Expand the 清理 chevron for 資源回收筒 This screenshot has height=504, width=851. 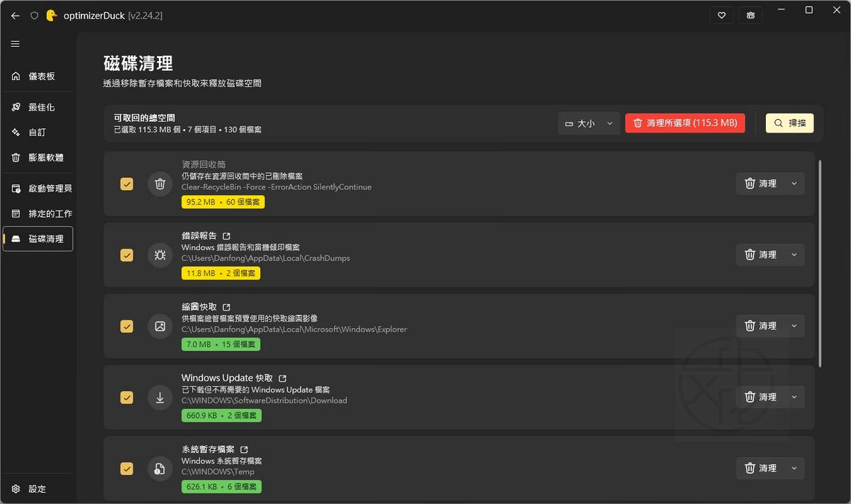pyautogui.click(x=794, y=184)
